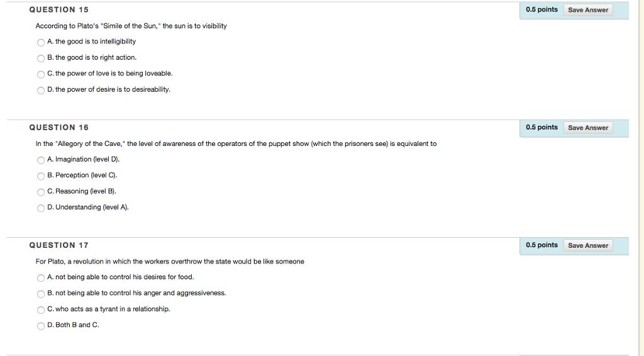Image resolution: width=644 pixels, height=356 pixels.
Task: Click the Question 16 heading
Action: click(x=58, y=128)
